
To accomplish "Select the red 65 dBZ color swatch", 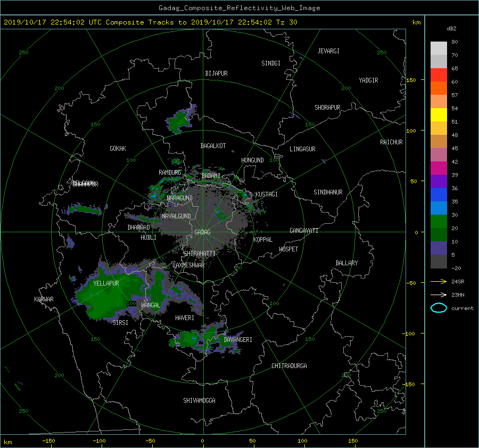I will click(x=439, y=75).
